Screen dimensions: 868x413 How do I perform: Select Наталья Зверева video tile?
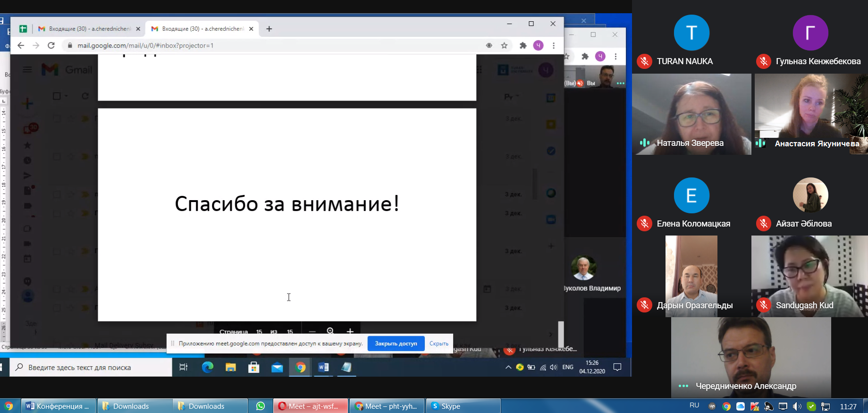691,114
